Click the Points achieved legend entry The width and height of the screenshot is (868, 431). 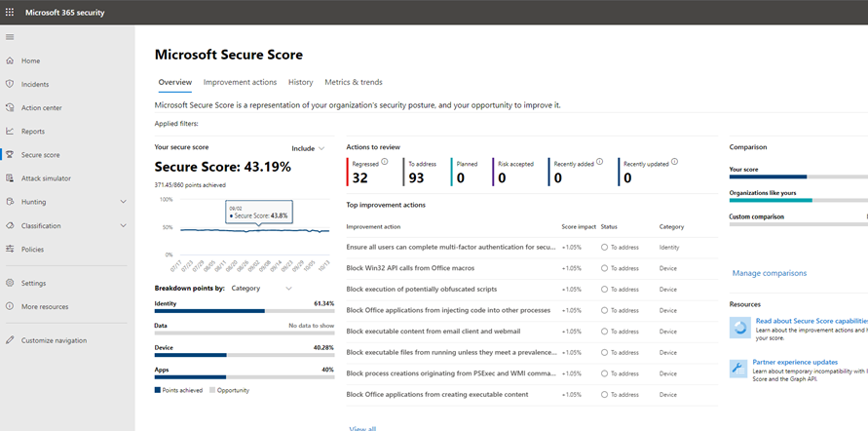[x=178, y=391]
